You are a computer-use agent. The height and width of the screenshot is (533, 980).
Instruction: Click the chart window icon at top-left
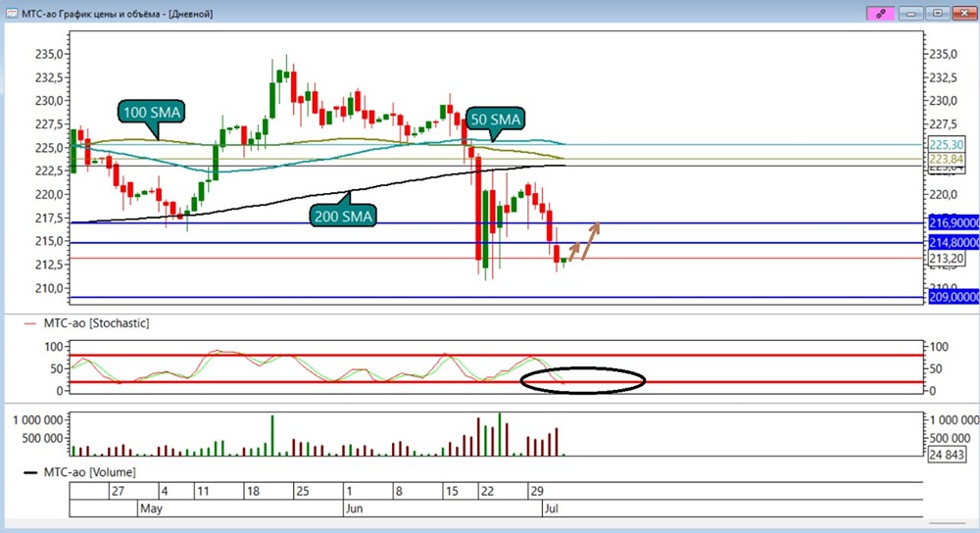[11, 13]
